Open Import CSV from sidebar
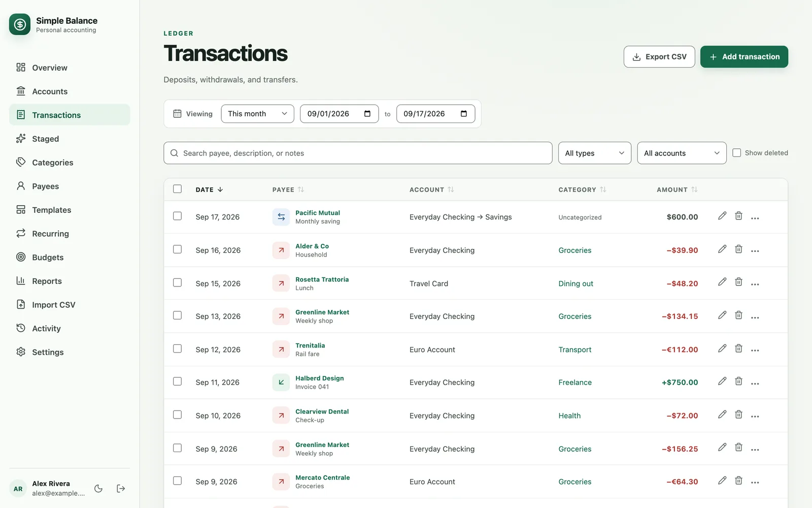The height and width of the screenshot is (508, 812). (x=70, y=305)
